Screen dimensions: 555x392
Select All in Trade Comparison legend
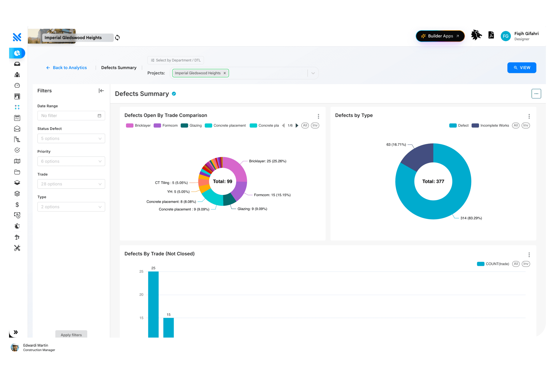[x=305, y=125]
